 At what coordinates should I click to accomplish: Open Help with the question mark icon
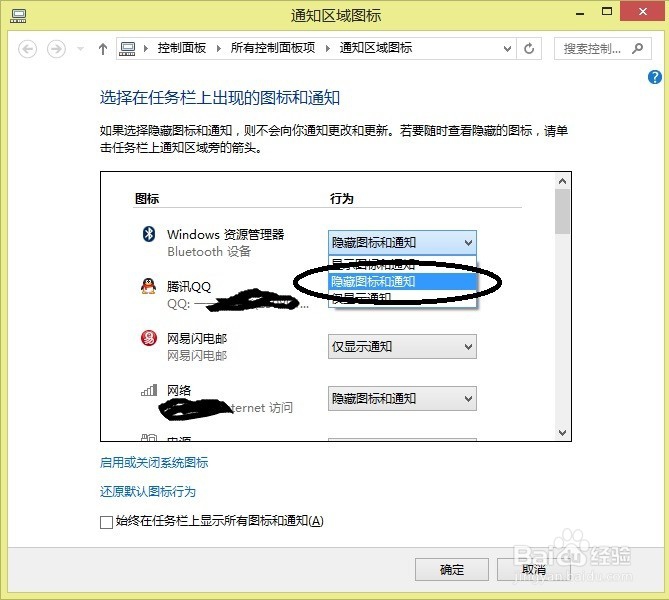coord(654,77)
